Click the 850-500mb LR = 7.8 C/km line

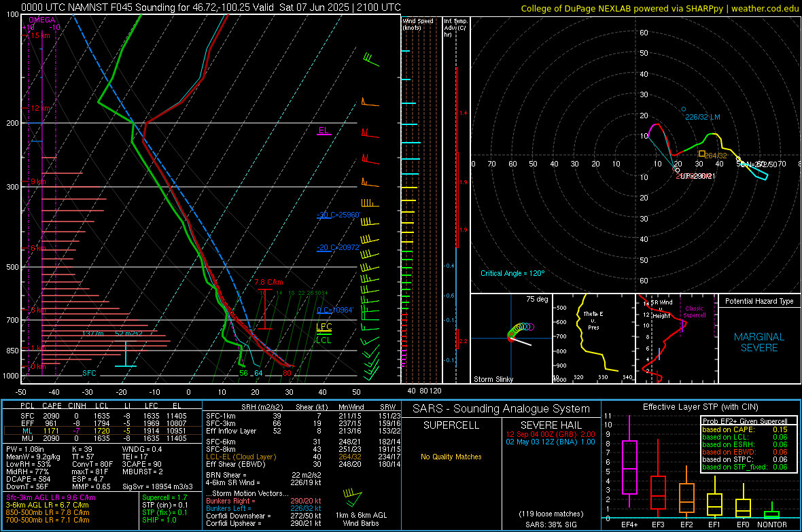pyautogui.click(x=48, y=512)
